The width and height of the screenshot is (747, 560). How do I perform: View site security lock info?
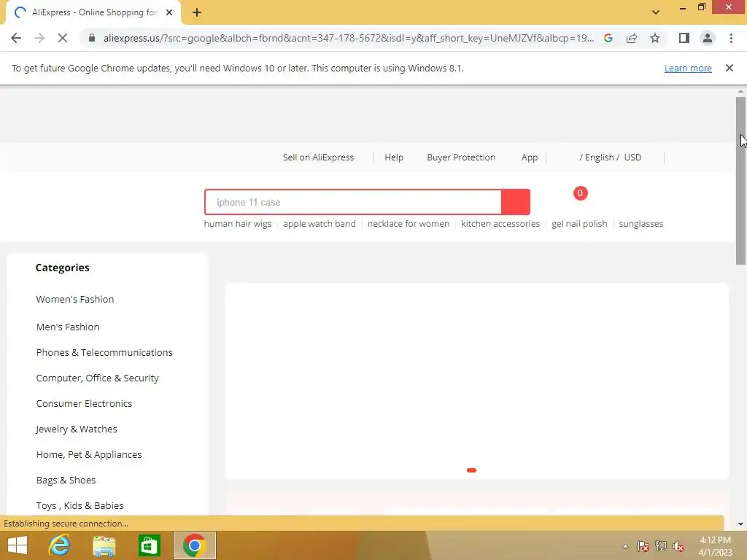[x=92, y=38]
